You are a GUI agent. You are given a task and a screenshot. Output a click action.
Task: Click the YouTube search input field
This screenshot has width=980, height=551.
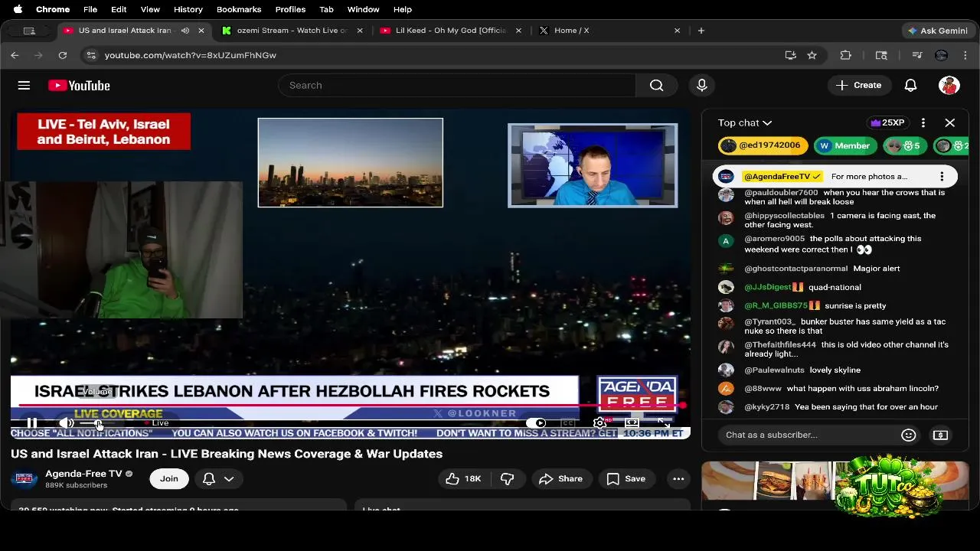(457, 85)
